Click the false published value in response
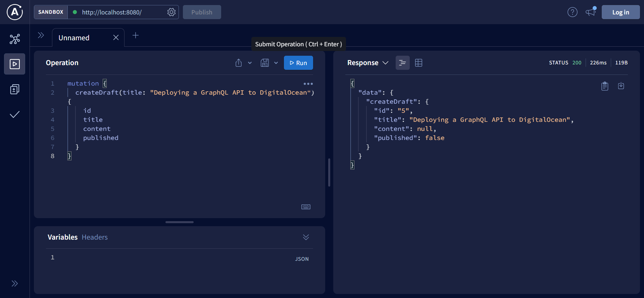The image size is (644, 298). pyautogui.click(x=435, y=138)
